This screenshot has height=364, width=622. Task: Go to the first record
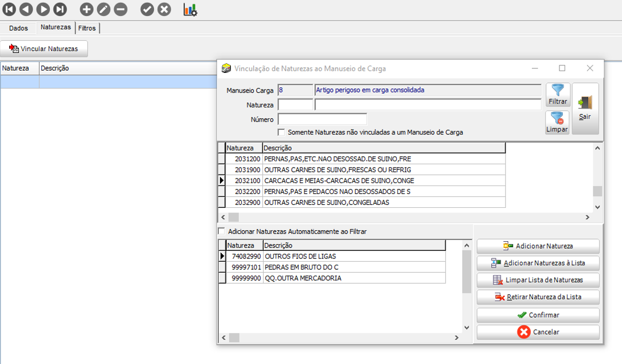(9, 9)
